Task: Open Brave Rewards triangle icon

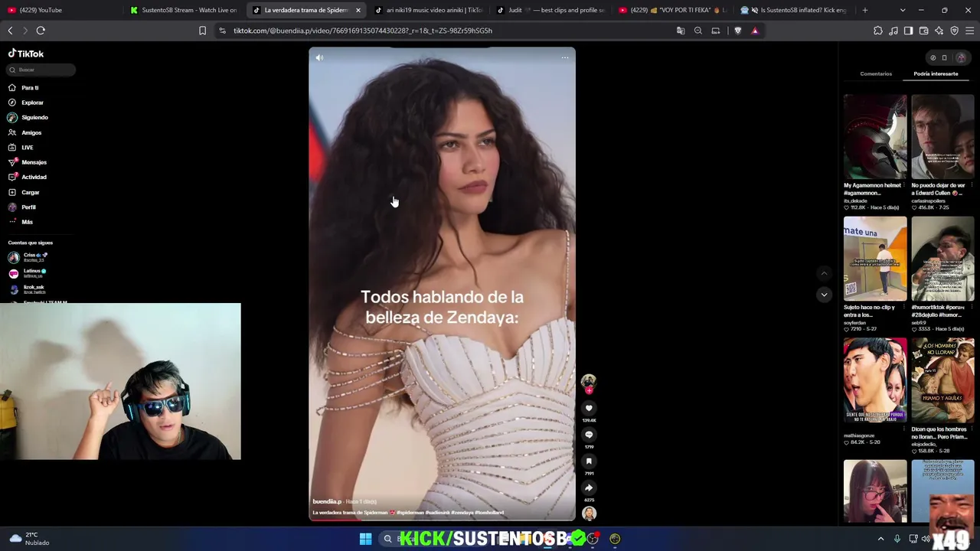Action: (755, 31)
